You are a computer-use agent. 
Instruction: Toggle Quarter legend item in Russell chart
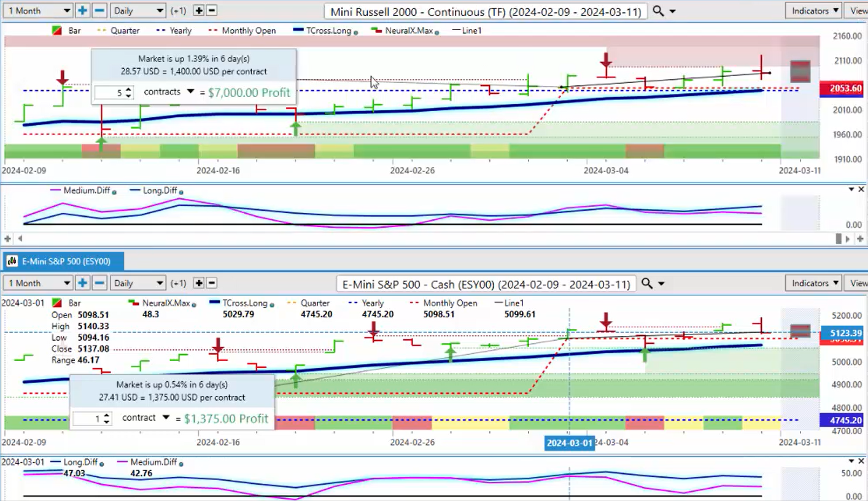pyautogui.click(x=118, y=31)
